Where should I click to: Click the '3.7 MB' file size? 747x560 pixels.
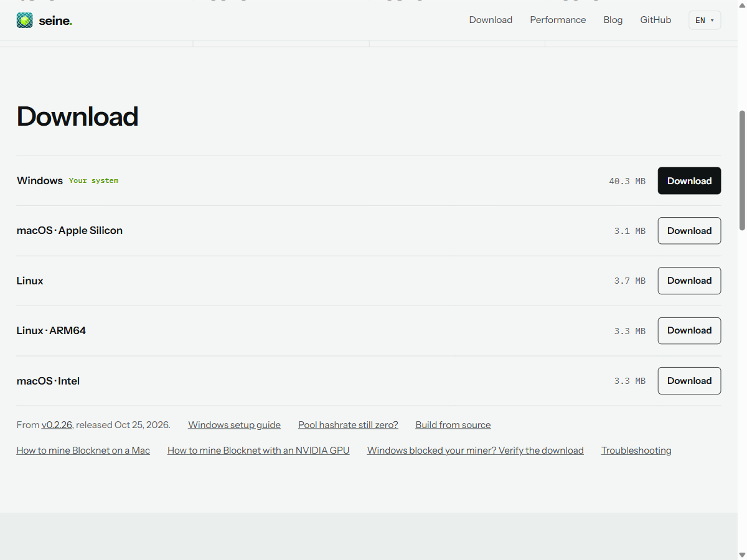(x=629, y=281)
